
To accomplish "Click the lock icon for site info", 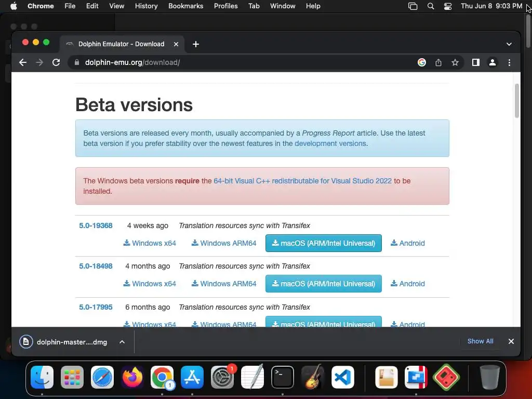I will click(x=77, y=62).
